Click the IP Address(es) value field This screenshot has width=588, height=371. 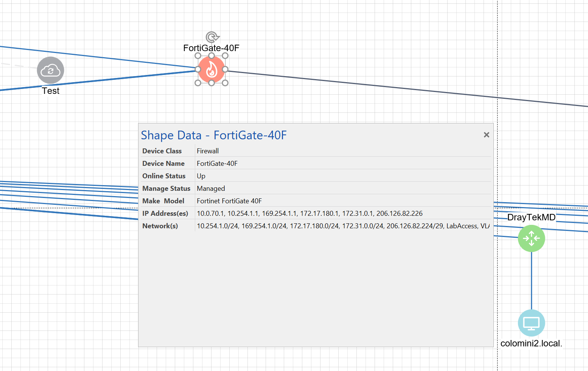[x=310, y=214]
